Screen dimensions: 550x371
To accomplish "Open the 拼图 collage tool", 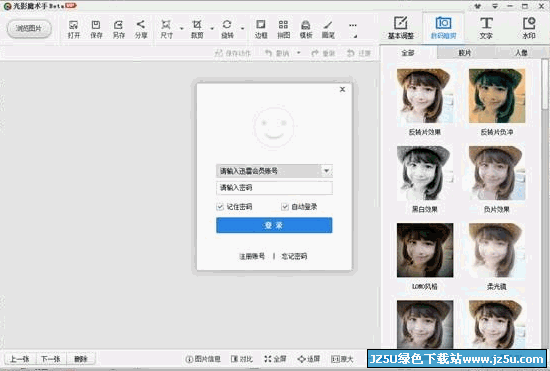I will [x=283, y=29].
